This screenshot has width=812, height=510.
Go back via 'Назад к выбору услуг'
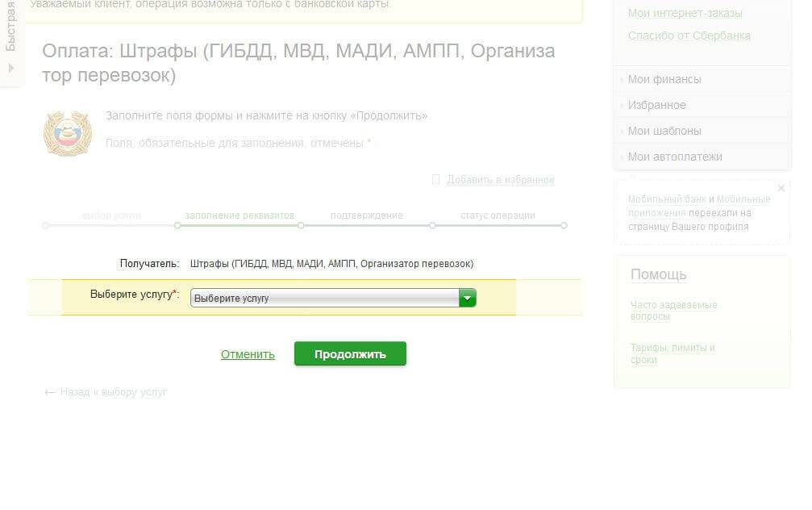pyautogui.click(x=114, y=392)
